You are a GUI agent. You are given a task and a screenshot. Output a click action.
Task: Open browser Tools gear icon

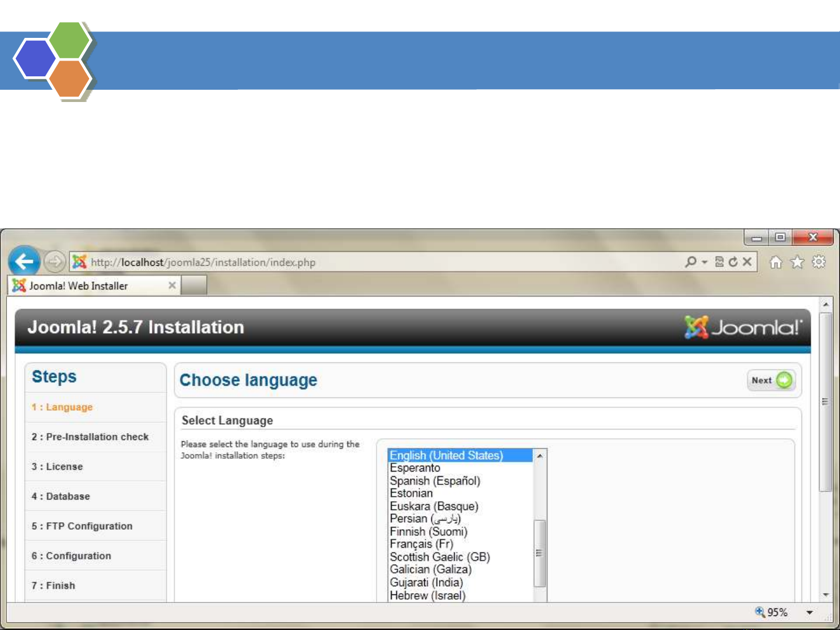pyautogui.click(x=819, y=262)
